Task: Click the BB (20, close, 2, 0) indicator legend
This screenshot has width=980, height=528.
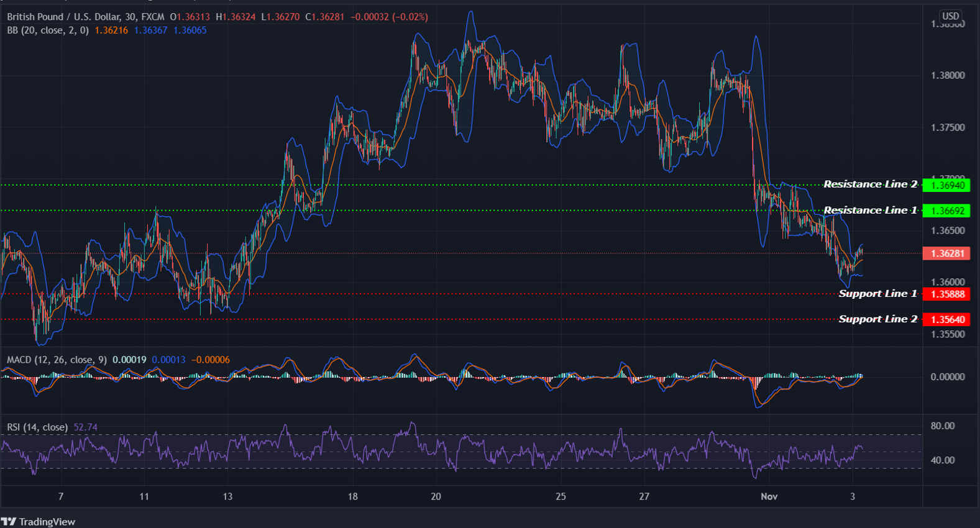Action: (x=48, y=30)
